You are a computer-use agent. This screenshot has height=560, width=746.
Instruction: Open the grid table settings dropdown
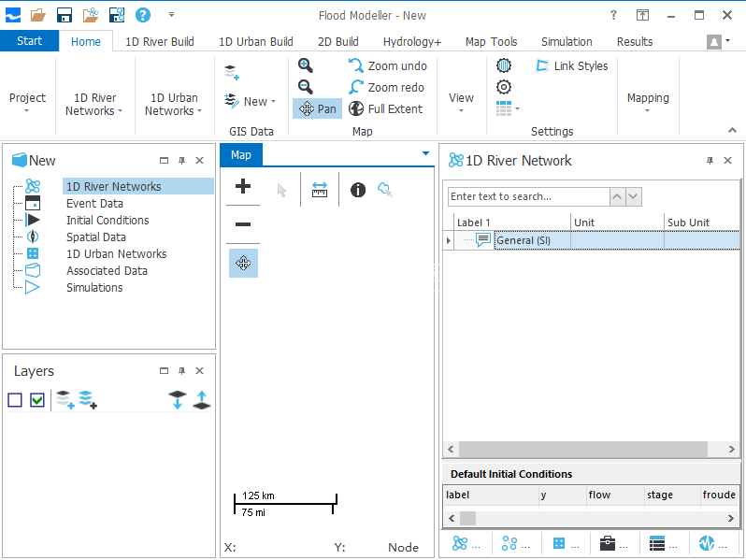pos(508,108)
